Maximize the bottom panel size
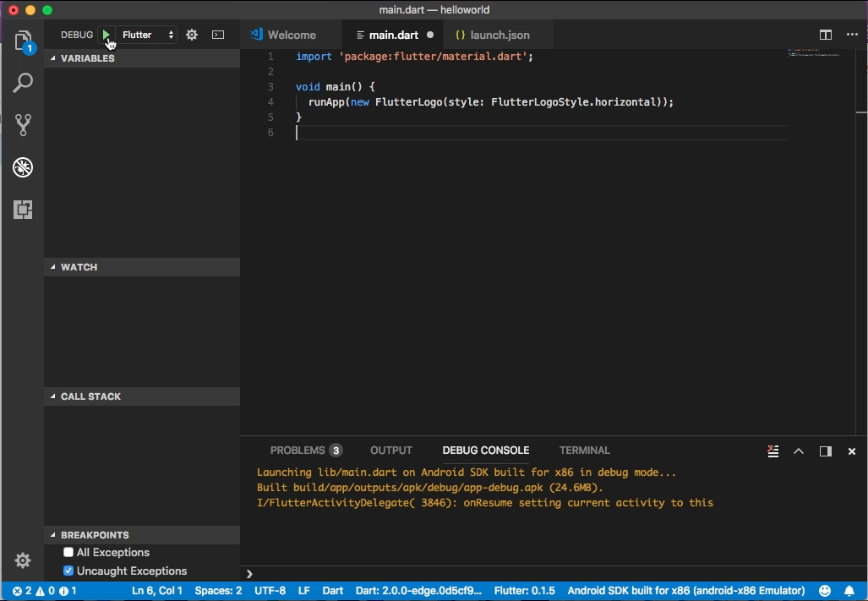Viewport: 868px width, 601px height. pos(798,451)
